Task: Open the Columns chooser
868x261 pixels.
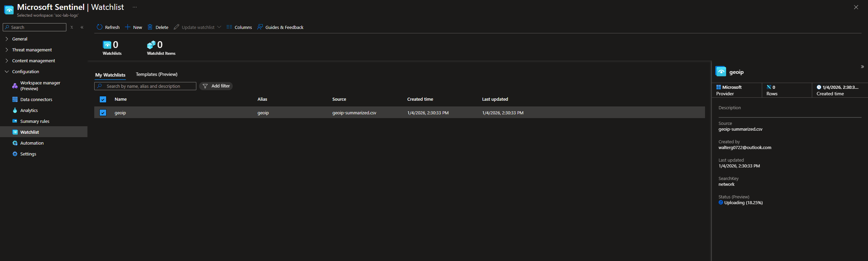Action: 239,27
